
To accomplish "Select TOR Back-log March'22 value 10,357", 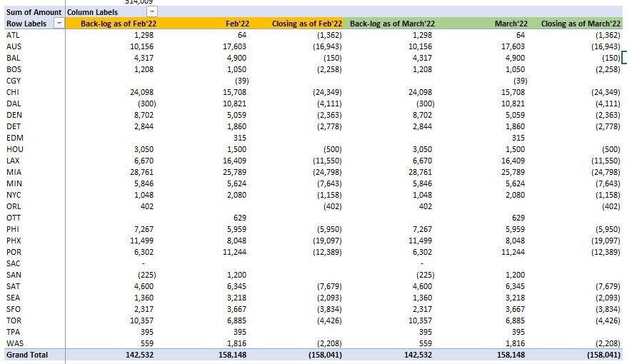I will point(420,320).
